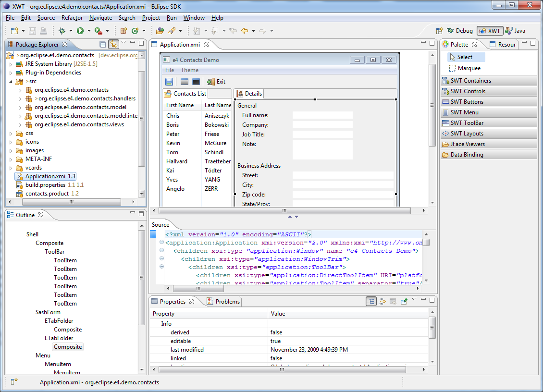Toggle Show Advanced Properties icon
The image size is (543, 392).
click(382, 302)
